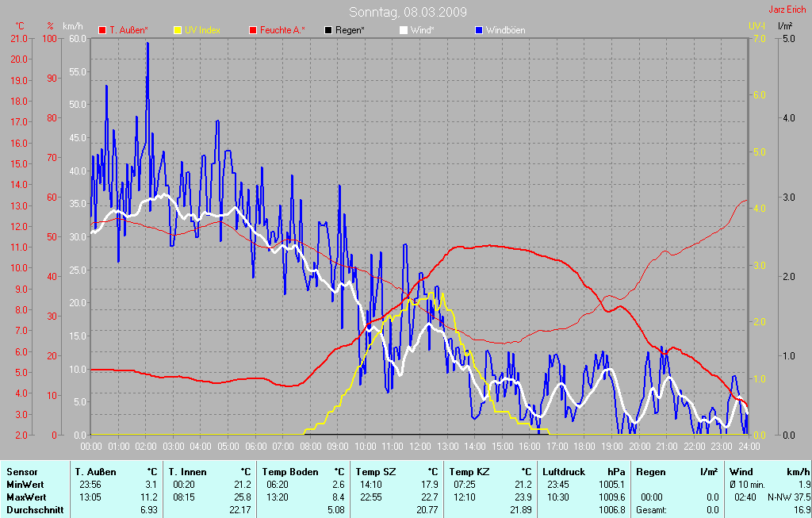
Task: Click the Durchschnitt row header
Action: pos(35,510)
